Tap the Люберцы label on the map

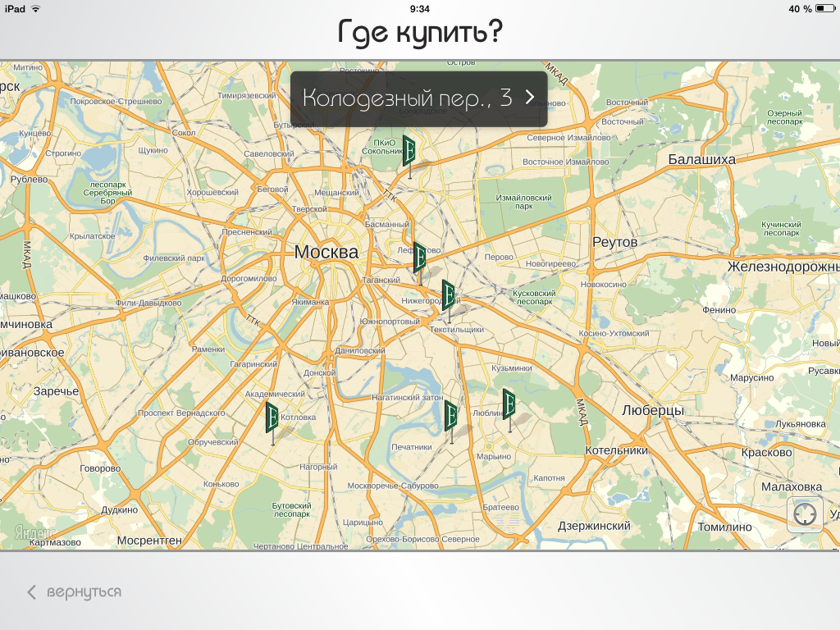(653, 411)
